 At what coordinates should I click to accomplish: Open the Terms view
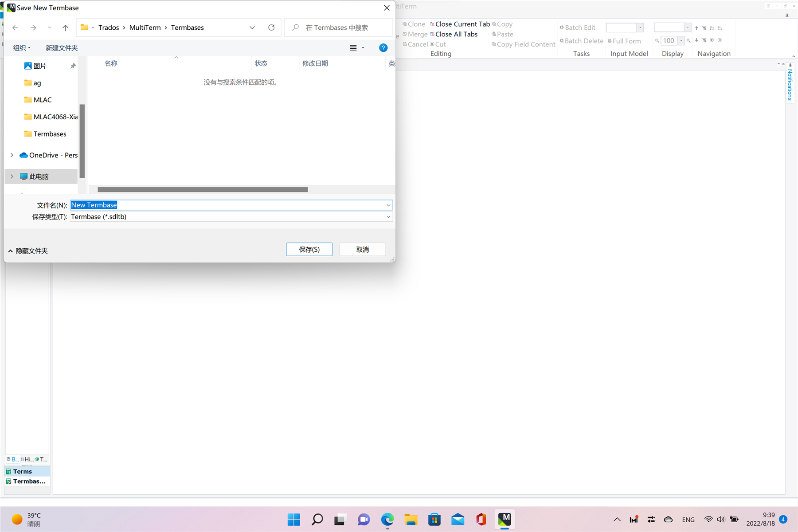pos(27,471)
